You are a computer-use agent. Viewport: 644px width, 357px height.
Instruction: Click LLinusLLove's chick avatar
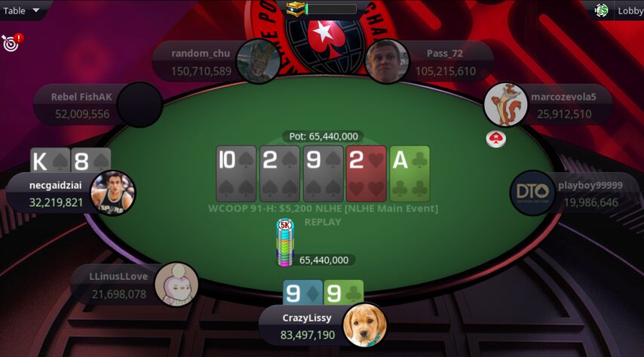[x=176, y=285]
